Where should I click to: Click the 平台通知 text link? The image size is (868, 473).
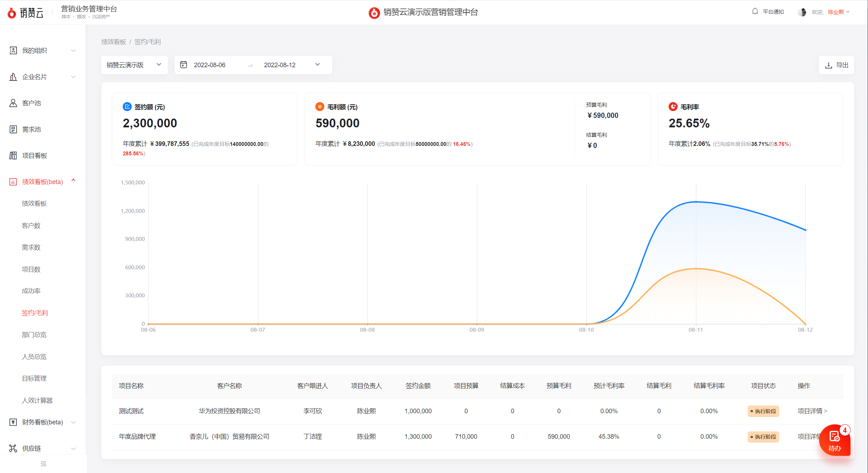click(773, 12)
